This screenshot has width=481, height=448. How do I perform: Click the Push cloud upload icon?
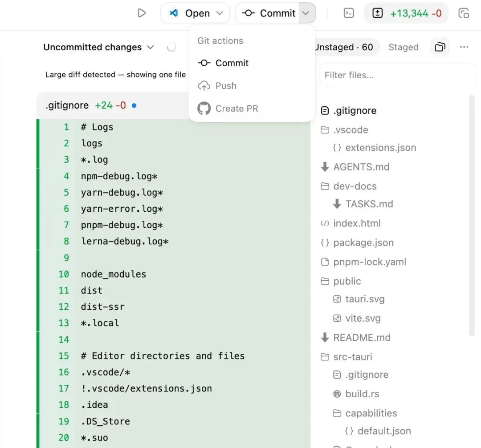click(x=204, y=86)
